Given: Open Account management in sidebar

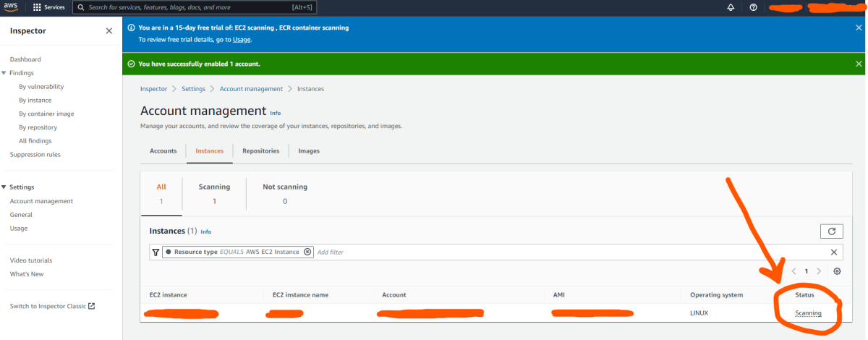Looking at the screenshot, I should coord(41,201).
